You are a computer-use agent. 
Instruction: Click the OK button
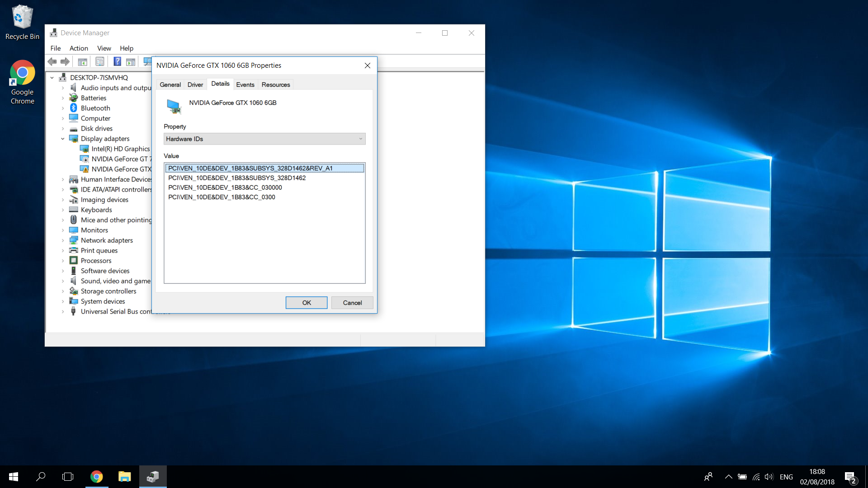coord(307,303)
